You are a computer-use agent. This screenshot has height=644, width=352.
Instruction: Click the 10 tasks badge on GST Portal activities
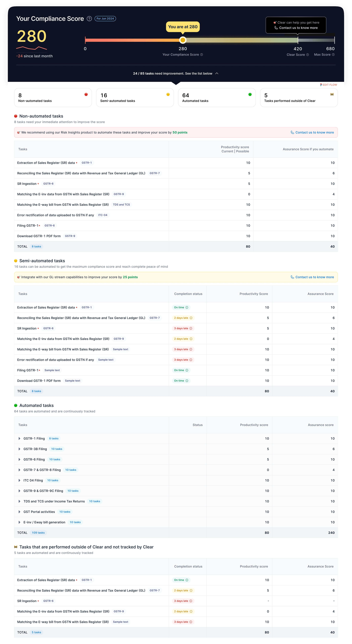pyautogui.click(x=65, y=512)
